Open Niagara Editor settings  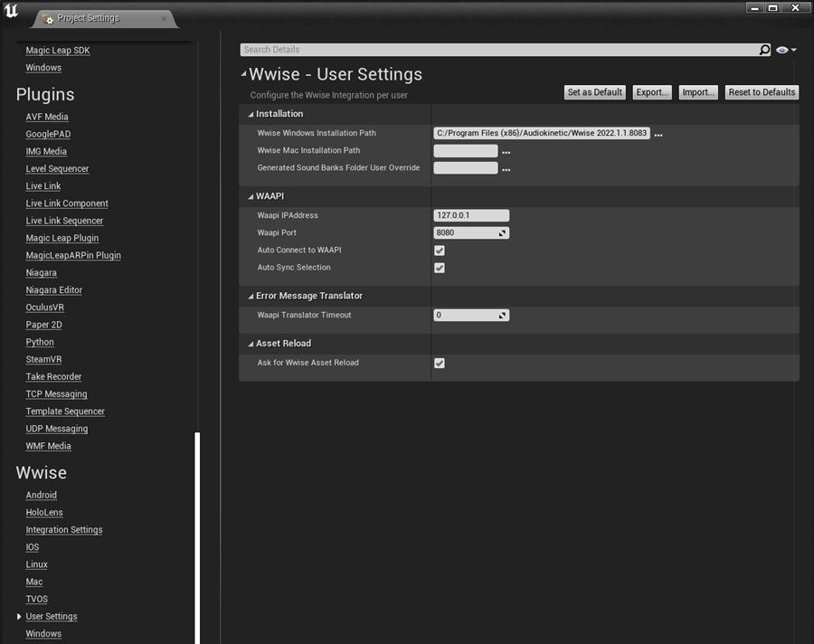tap(54, 289)
